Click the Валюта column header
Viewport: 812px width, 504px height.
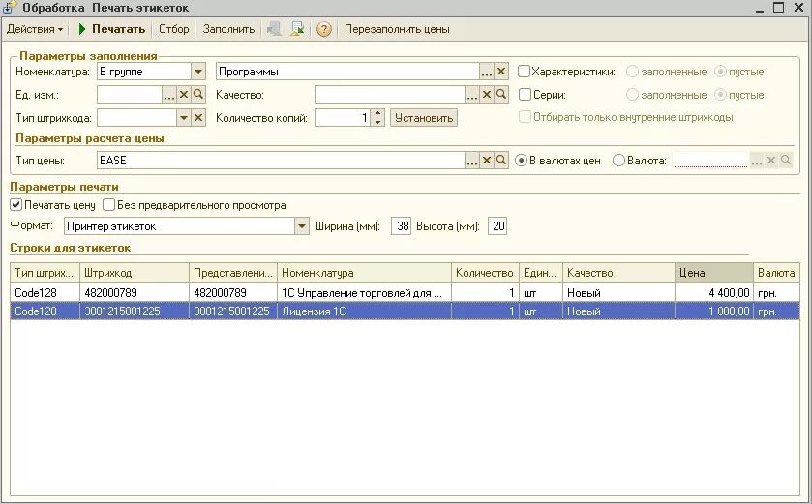pos(776,273)
